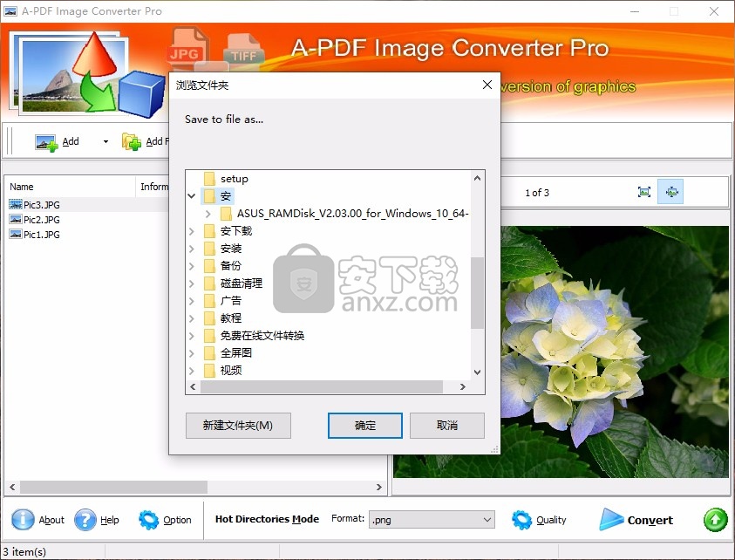Select the setup folder
The image size is (735, 560).
point(235,179)
